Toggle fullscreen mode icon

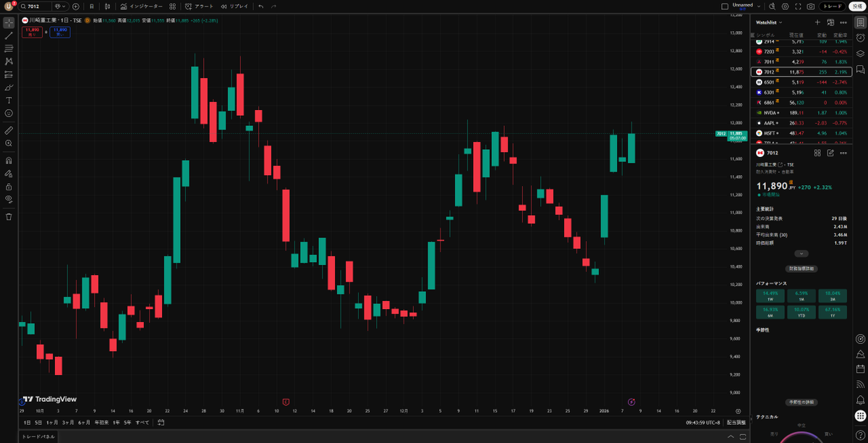click(x=798, y=6)
